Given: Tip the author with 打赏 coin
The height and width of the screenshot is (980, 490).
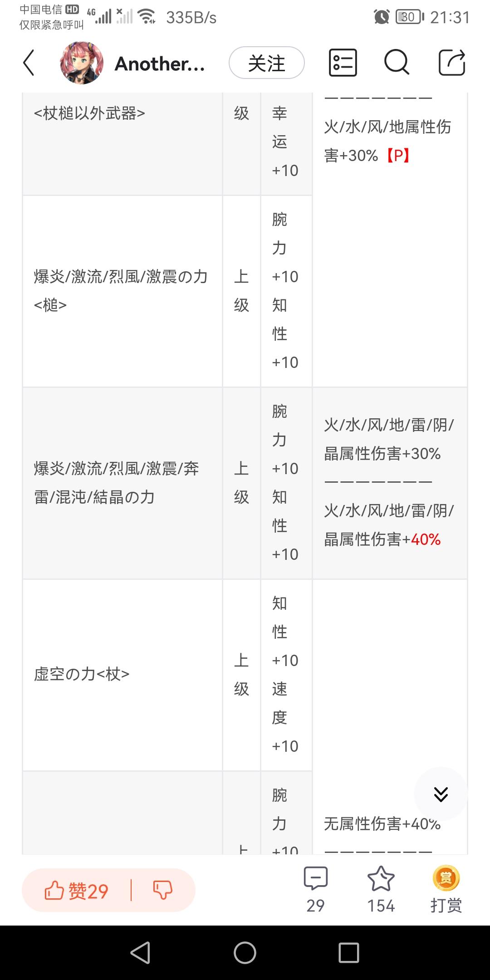Looking at the screenshot, I should (446, 890).
